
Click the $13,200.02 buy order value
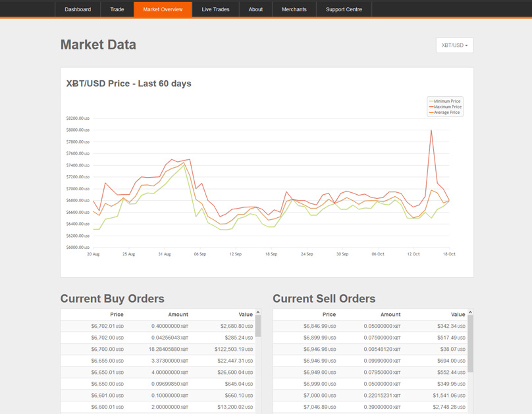point(235,407)
